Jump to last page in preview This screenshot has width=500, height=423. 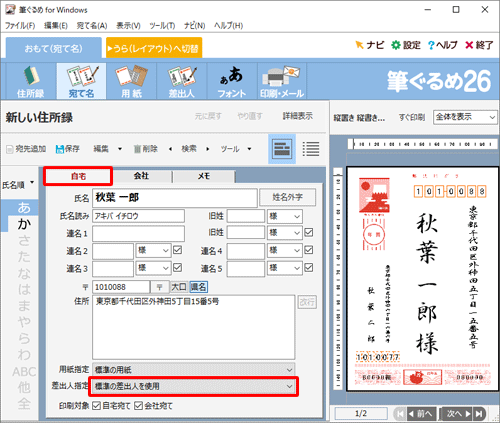point(479,414)
